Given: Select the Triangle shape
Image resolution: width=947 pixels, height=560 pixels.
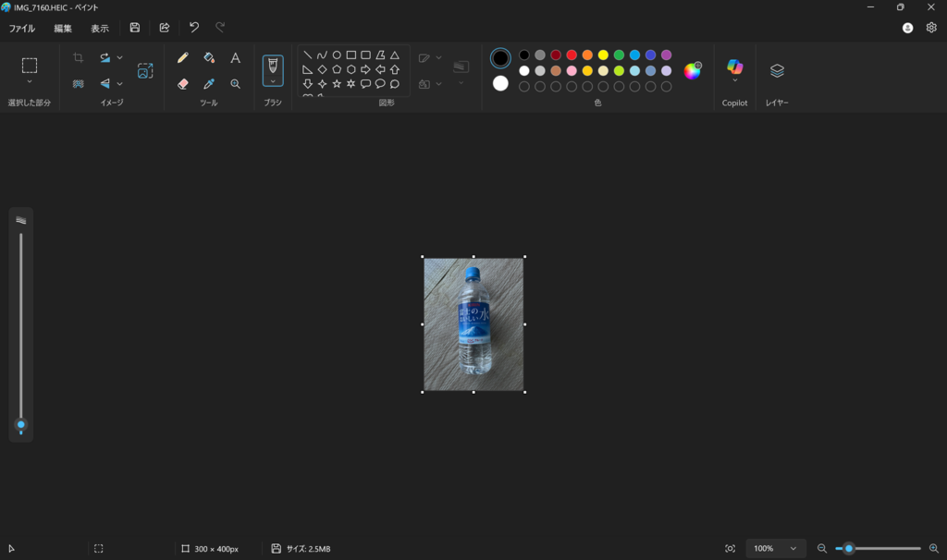Looking at the screenshot, I should [394, 55].
